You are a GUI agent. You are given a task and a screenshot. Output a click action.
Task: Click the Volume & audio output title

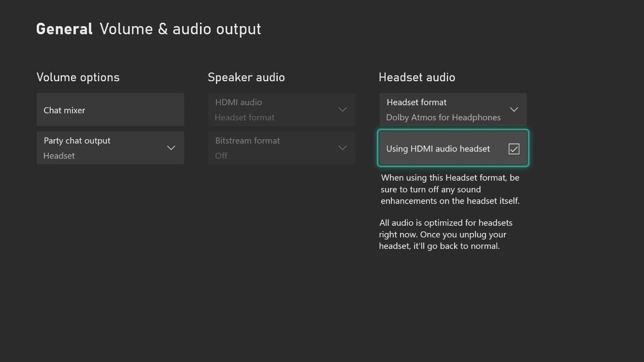click(180, 29)
